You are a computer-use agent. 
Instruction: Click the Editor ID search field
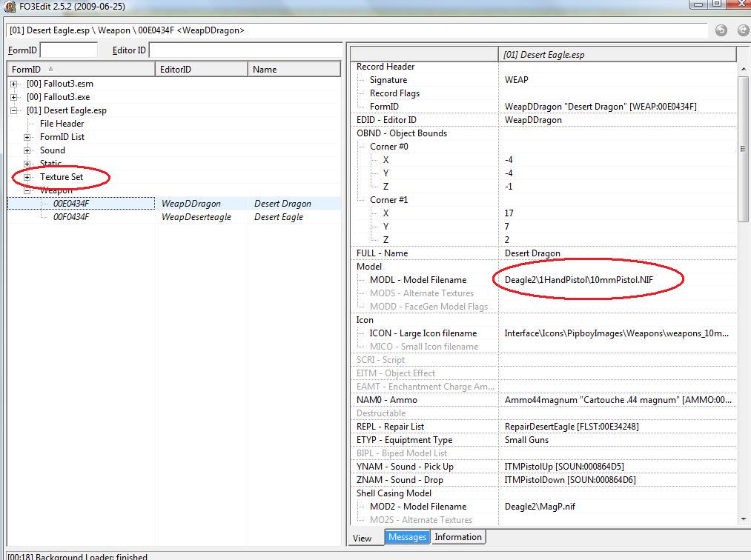(x=245, y=50)
